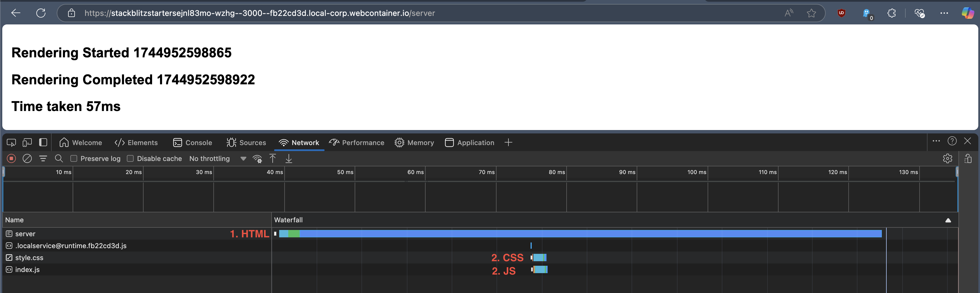Open Copilot explain icon in Network toolbar
Screen dimensions: 980x293
[x=968, y=159]
